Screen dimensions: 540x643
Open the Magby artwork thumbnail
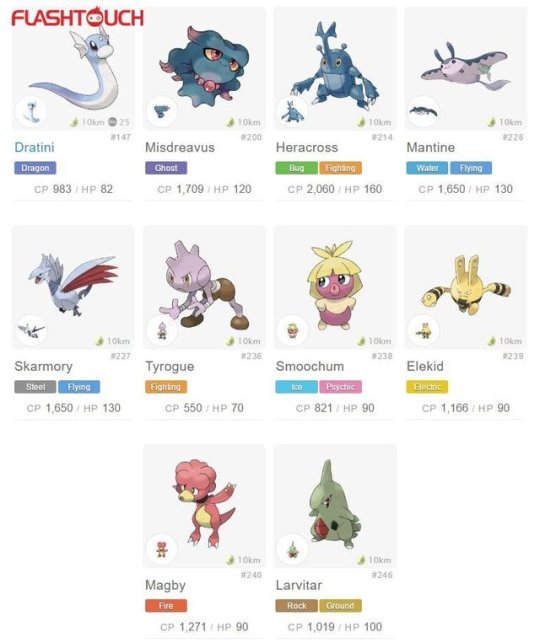point(204,506)
